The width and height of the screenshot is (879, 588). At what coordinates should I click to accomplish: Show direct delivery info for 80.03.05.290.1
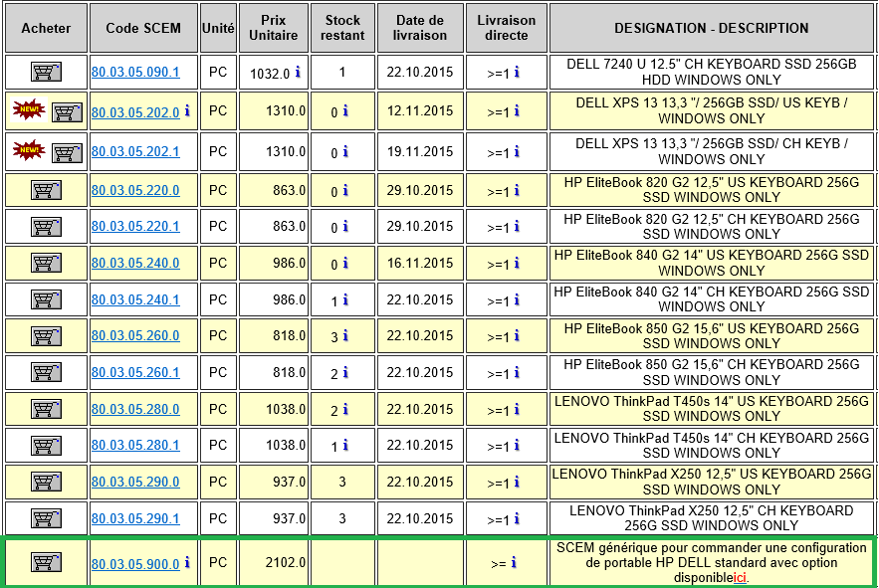517,518
